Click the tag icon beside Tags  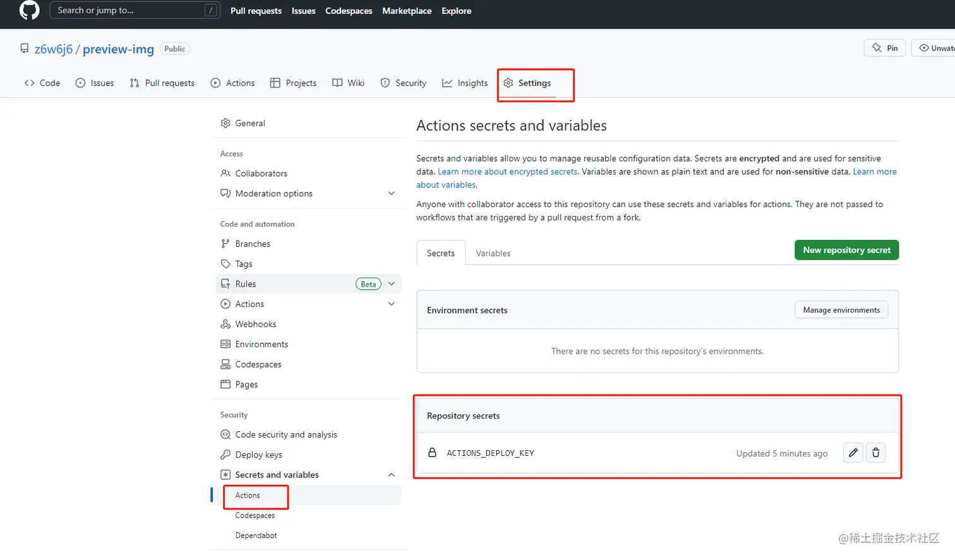click(x=225, y=264)
